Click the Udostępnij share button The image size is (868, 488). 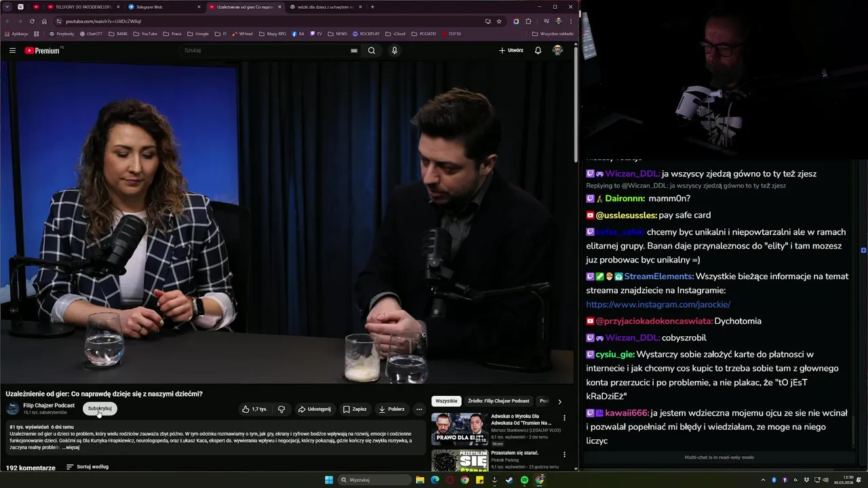coord(315,409)
